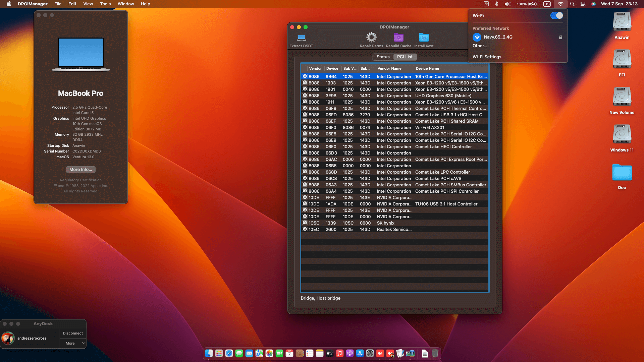Open Calendar from the Dock
644x362 pixels.
pos(289,353)
